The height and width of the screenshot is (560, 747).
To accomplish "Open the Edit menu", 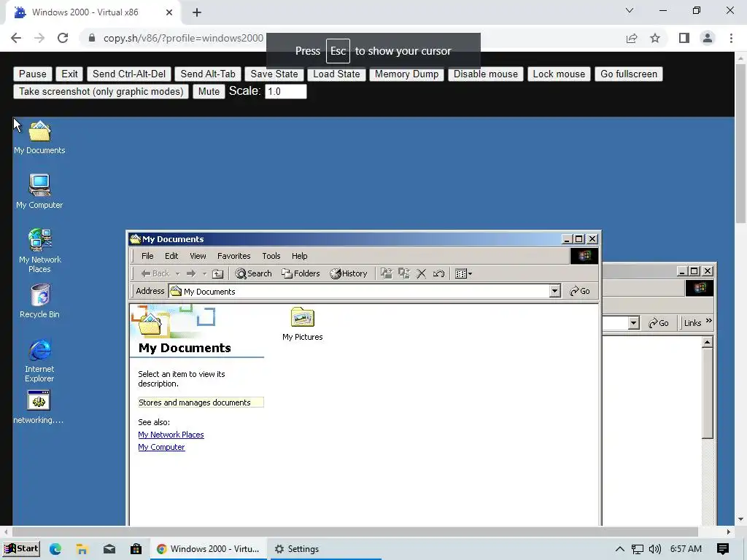I will pos(171,256).
